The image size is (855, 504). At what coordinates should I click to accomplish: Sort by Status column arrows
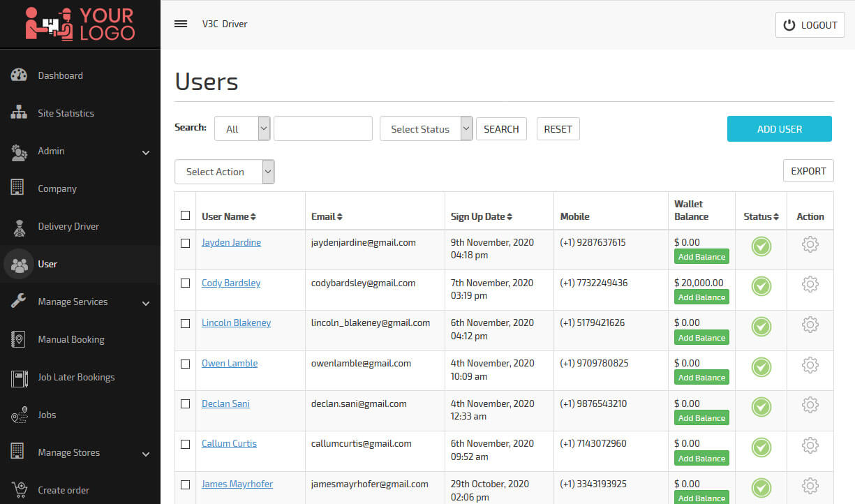(776, 217)
